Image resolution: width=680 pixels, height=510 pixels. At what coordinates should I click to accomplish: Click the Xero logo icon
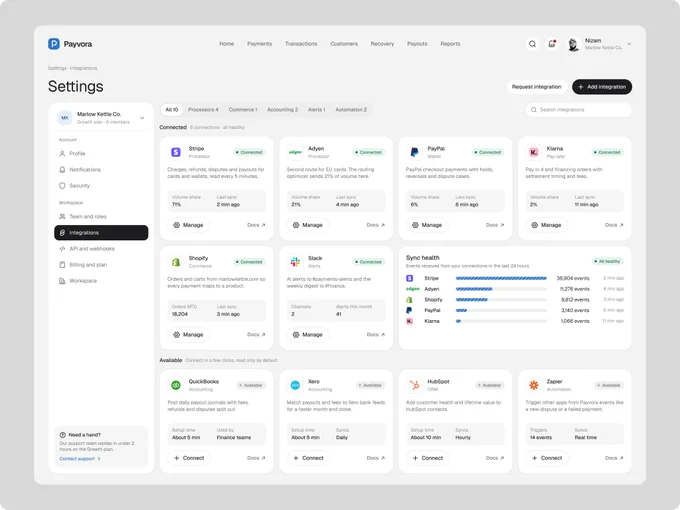295,385
